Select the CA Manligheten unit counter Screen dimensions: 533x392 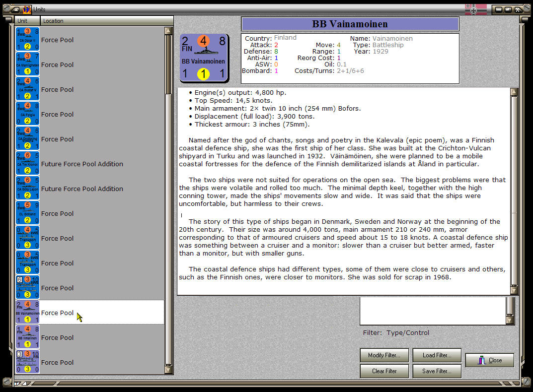[27, 64]
